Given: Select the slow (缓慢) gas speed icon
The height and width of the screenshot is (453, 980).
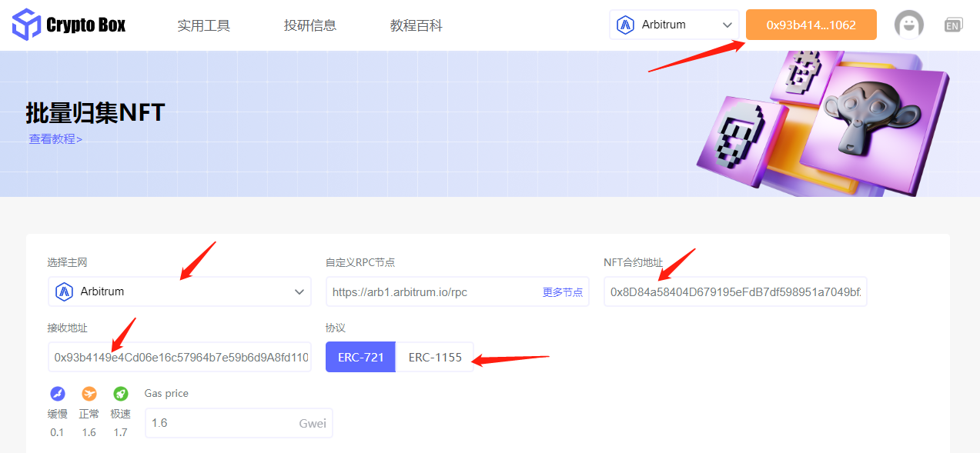Looking at the screenshot, I should [x=57, y=393].
